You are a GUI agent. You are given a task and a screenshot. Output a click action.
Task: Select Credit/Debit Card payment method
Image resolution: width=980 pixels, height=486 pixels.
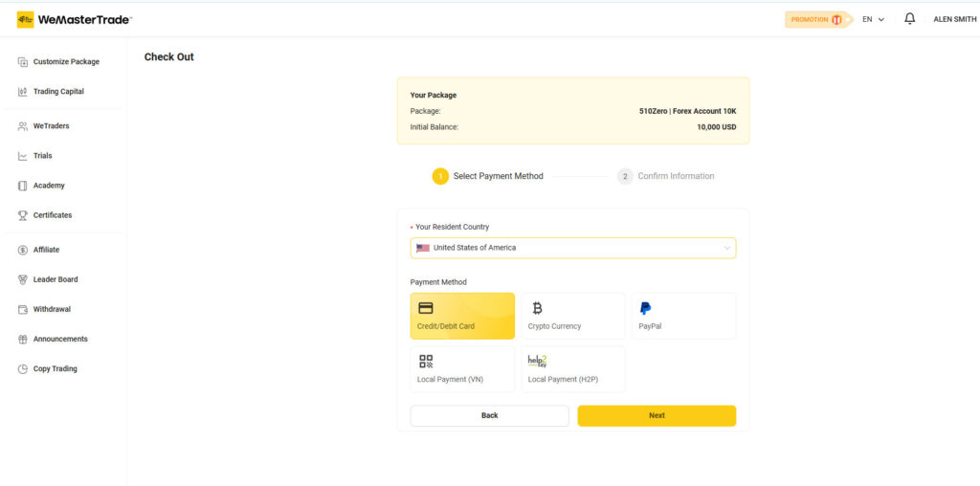tap(462, 316)
